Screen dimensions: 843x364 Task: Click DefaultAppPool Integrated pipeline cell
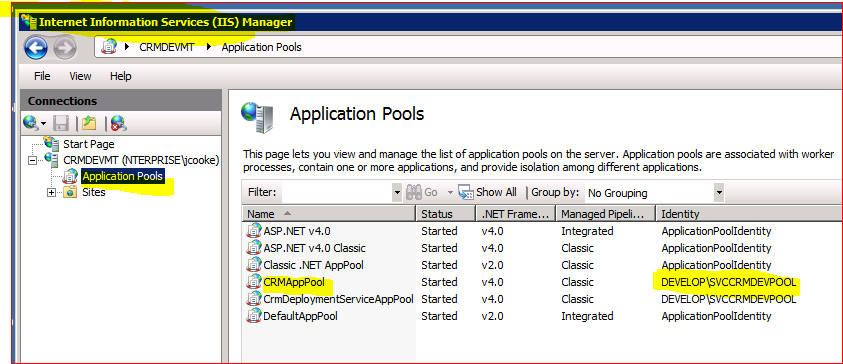[587, 316]
